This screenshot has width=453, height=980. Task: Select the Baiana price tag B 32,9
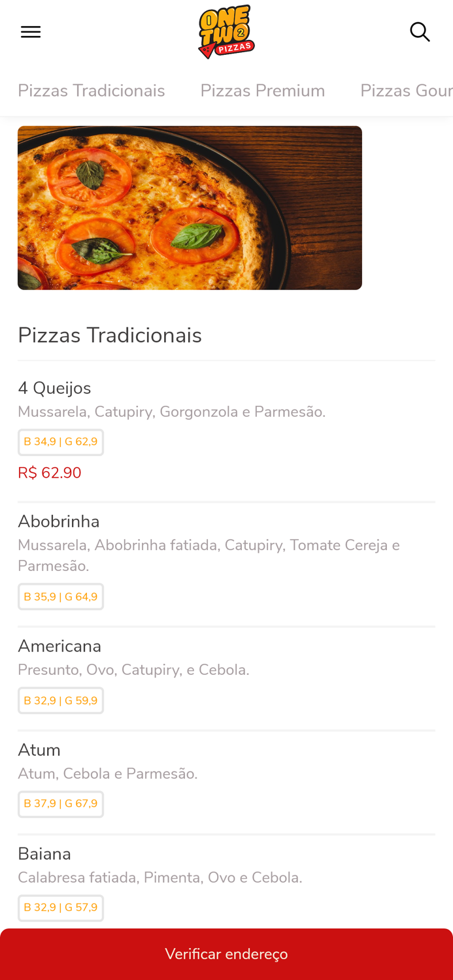(61, 907)
